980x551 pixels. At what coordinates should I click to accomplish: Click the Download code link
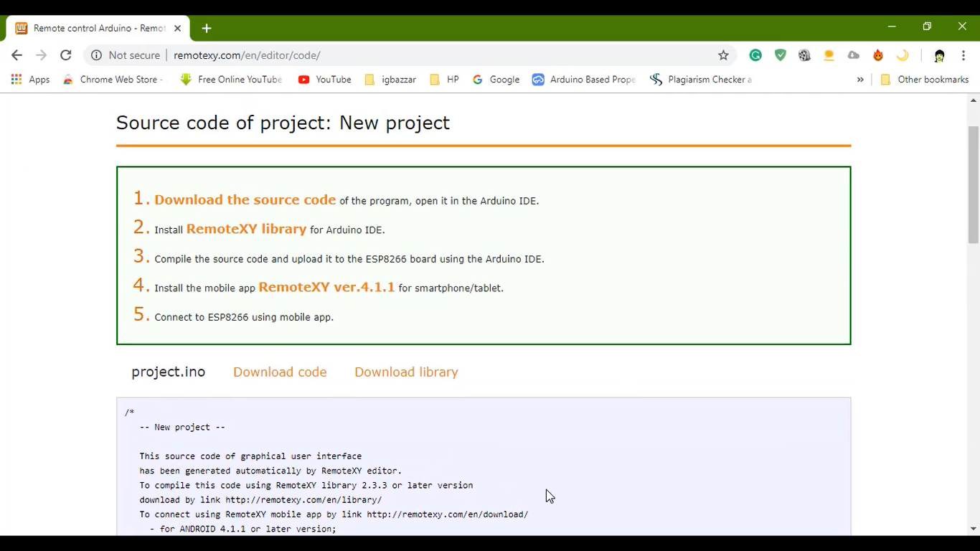pyautogui.click(x=280, y=372)
